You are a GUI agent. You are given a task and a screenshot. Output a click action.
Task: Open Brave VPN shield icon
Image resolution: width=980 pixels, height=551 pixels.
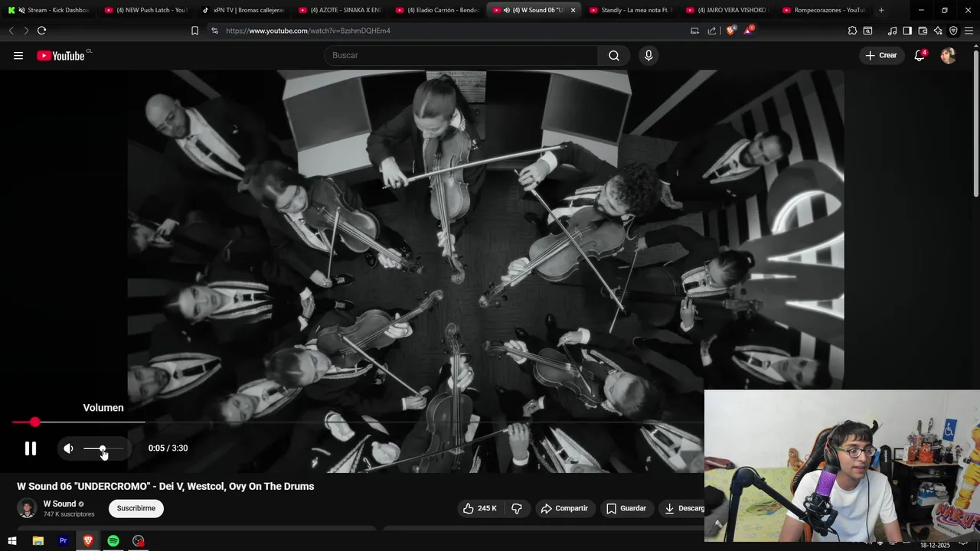pyautogui.click(x=953, y=31)
